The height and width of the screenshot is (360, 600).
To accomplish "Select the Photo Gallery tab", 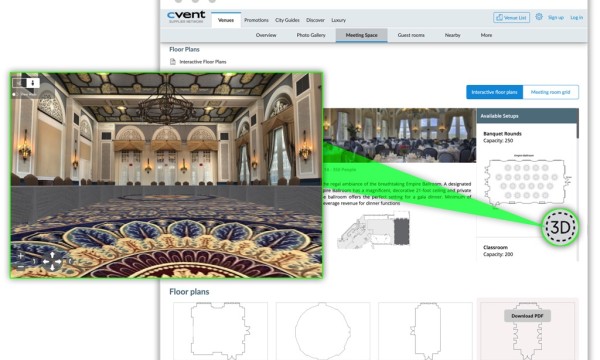I will (311, 35).
